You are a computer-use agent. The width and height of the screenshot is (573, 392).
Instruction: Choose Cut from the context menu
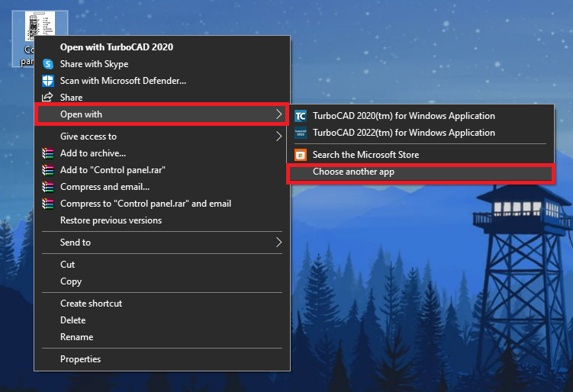tap(163, 265)
